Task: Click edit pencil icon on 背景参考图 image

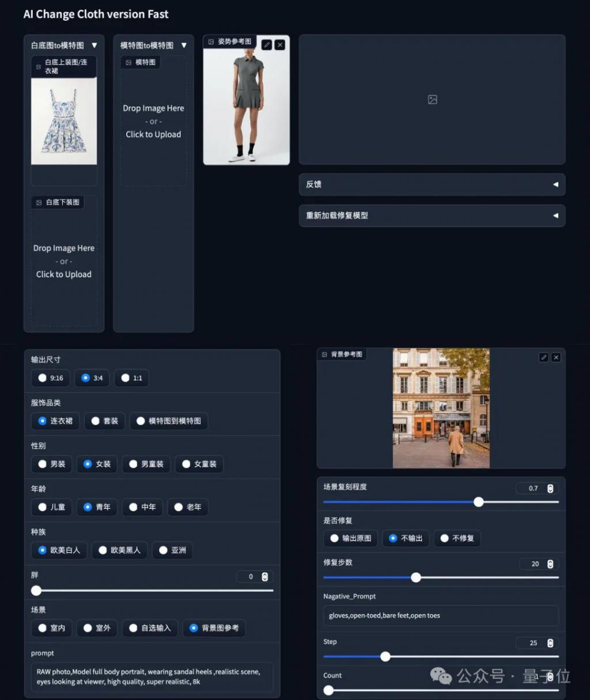Action: point(543,357)
